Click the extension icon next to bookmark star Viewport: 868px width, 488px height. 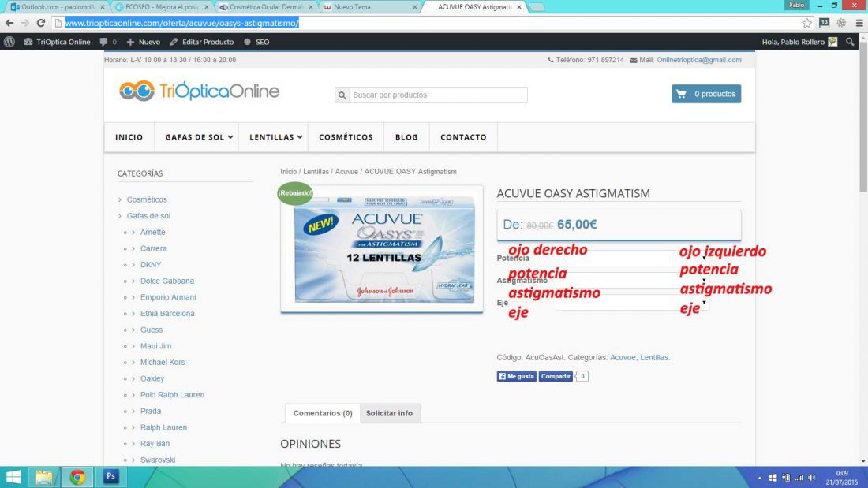pos(825,23)
